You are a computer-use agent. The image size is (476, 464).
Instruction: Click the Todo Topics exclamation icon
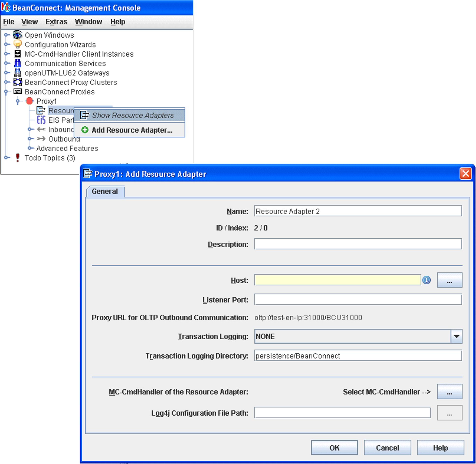(x=17, y=158)
